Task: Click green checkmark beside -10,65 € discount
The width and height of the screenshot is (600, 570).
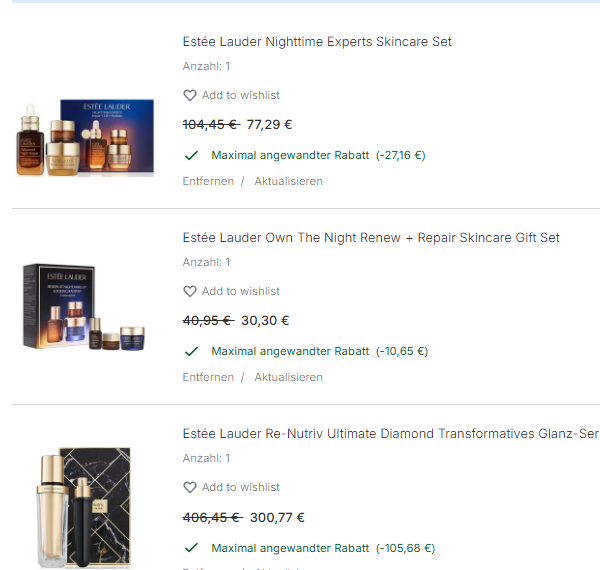Action: click(191, 351)
